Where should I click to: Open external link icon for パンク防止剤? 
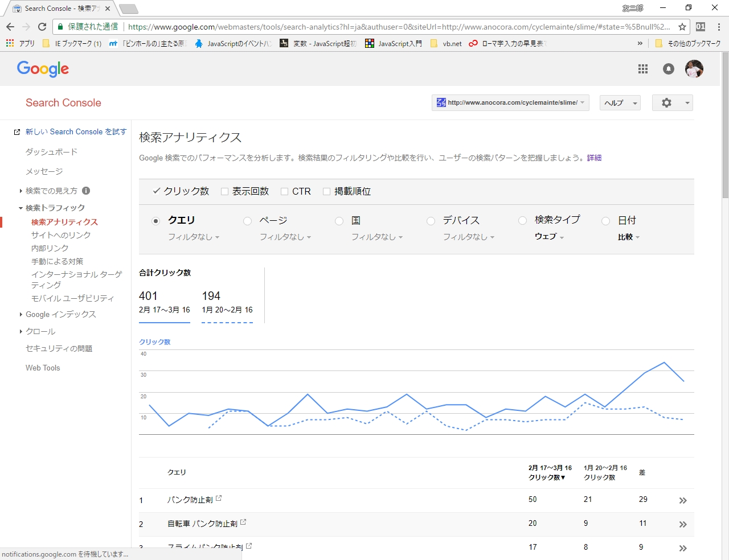point(219,498)
